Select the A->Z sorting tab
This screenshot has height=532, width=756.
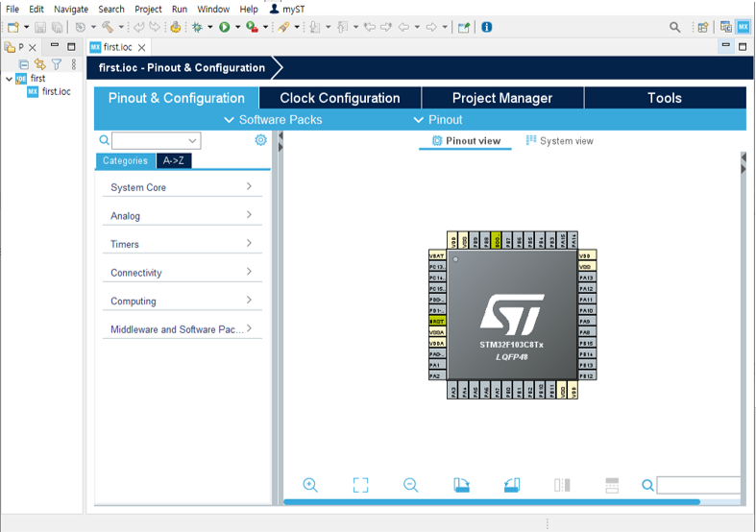(x=174, y=160)
